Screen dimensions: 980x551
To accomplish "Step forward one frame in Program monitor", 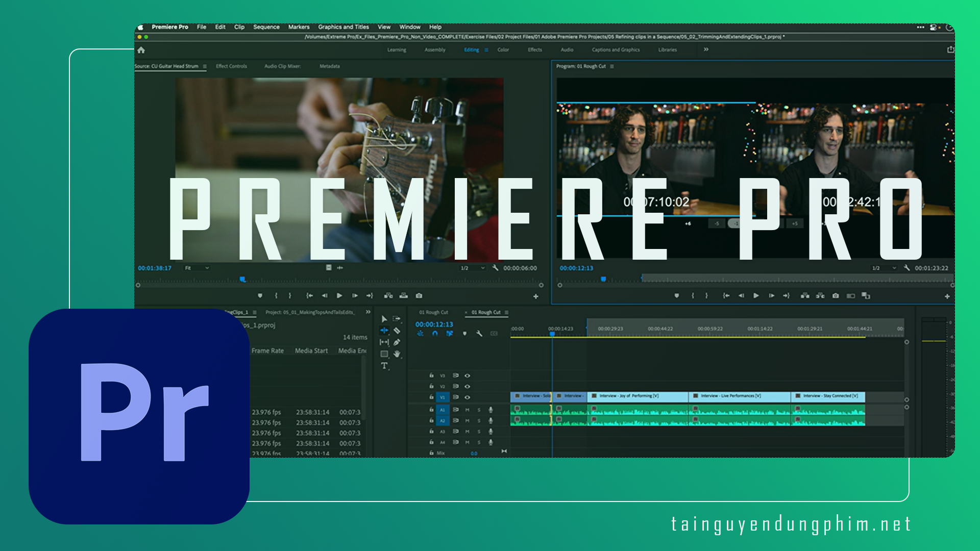I will (772, 296).
